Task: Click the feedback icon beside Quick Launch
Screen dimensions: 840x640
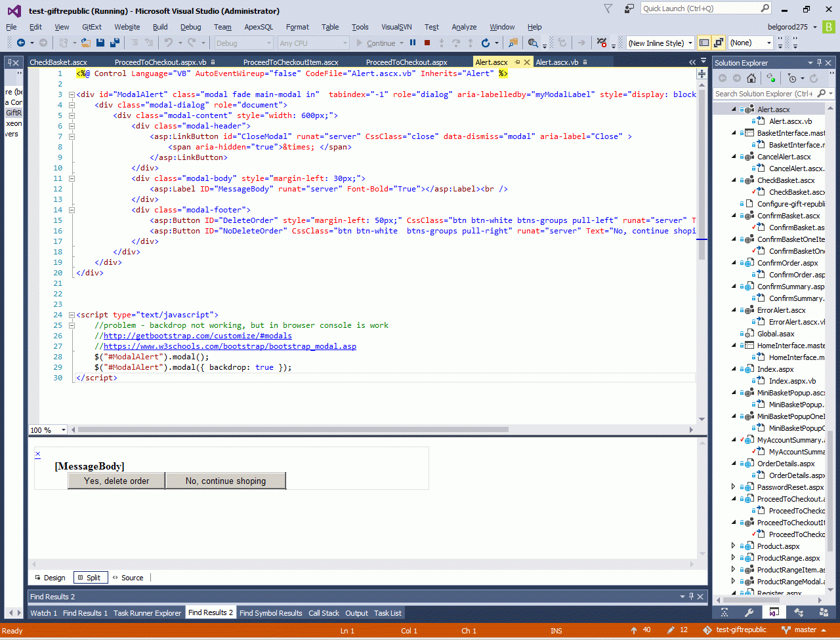Action: point(629,9)
